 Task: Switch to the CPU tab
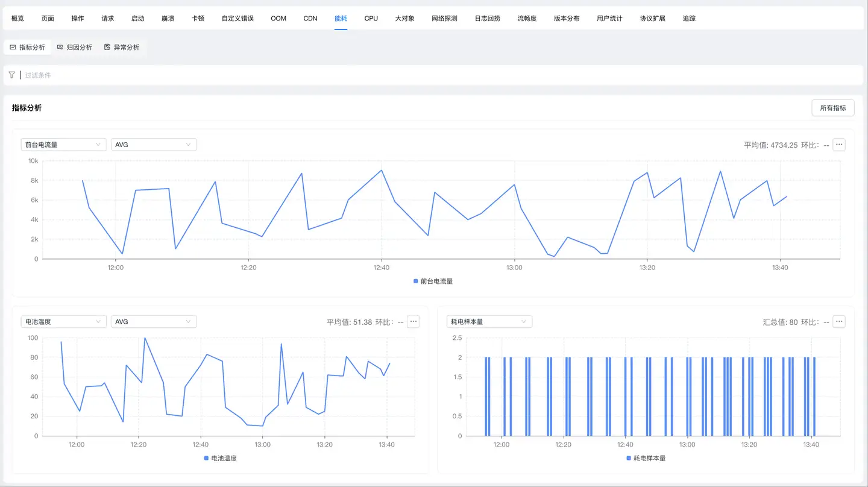(x=371, y=19)
